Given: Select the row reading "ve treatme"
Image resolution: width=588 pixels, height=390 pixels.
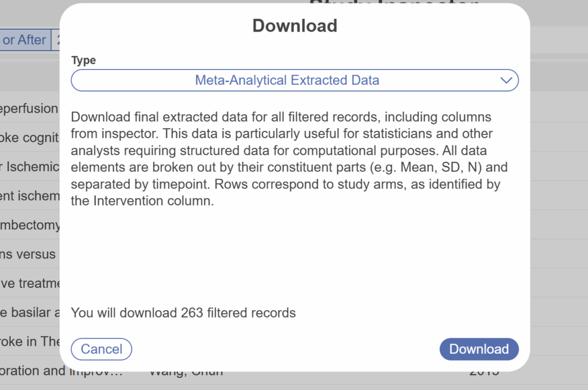Looking at the screenshot, I should pos(29,283).
